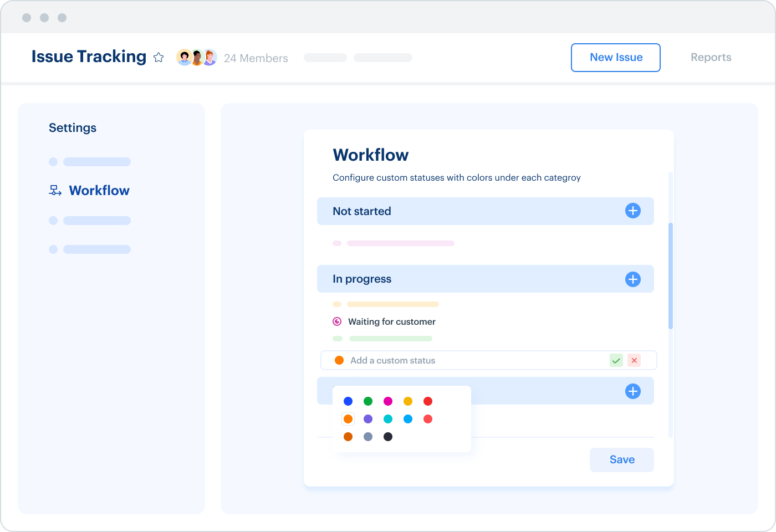Image resolution: width=776 pixels, height=532 pixels.
Task: Click the Waiting for customer status icon
Action: click(337, 321)
